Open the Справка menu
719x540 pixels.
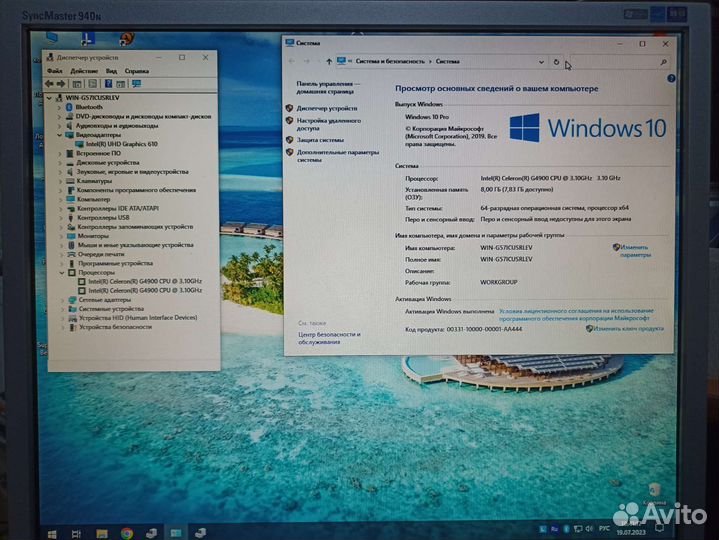coord(137,71)
